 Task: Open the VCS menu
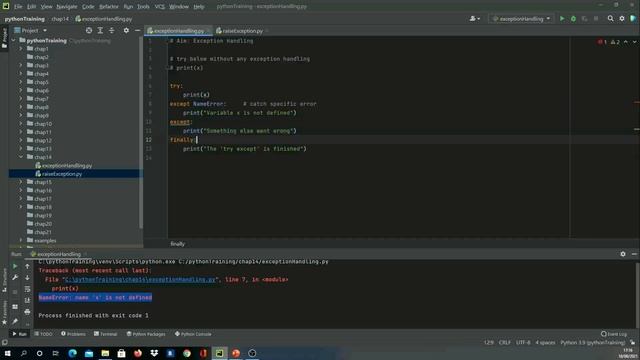pos(160,7)
